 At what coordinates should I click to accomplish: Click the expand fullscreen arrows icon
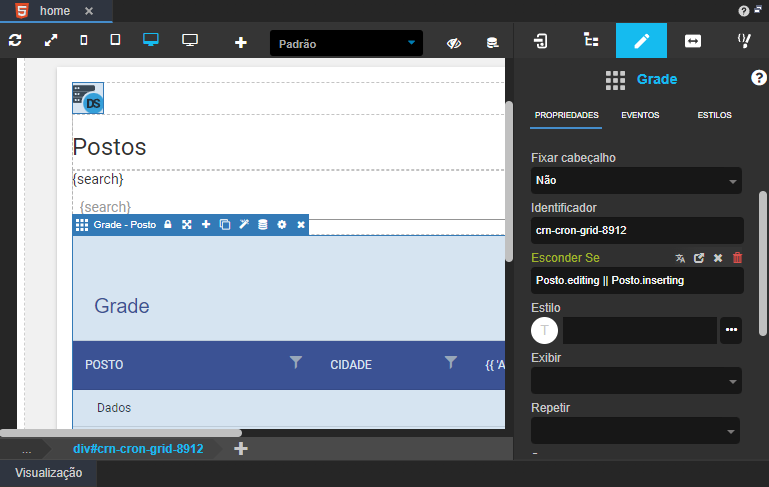click(x=51, y=40)
